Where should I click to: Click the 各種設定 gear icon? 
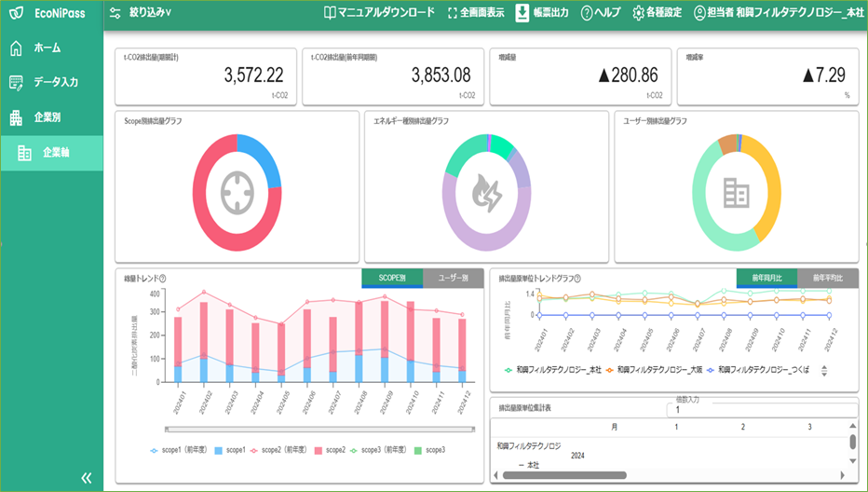638,13
